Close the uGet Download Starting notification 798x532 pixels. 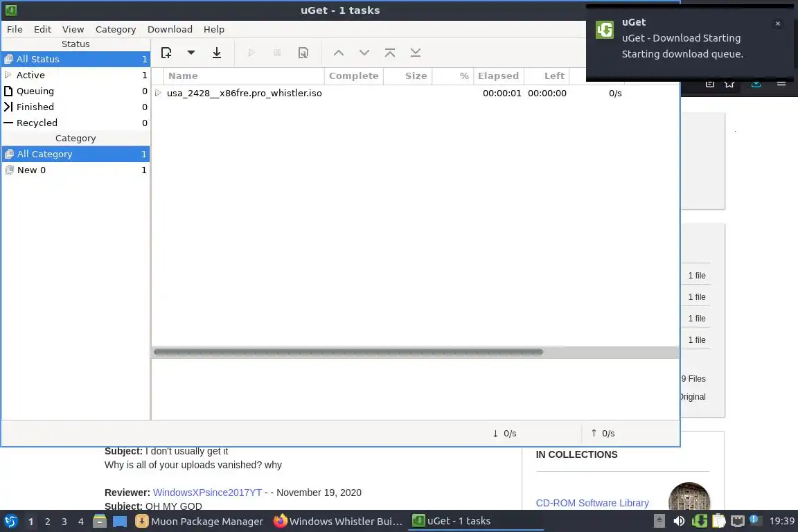[x=777, y=24]
